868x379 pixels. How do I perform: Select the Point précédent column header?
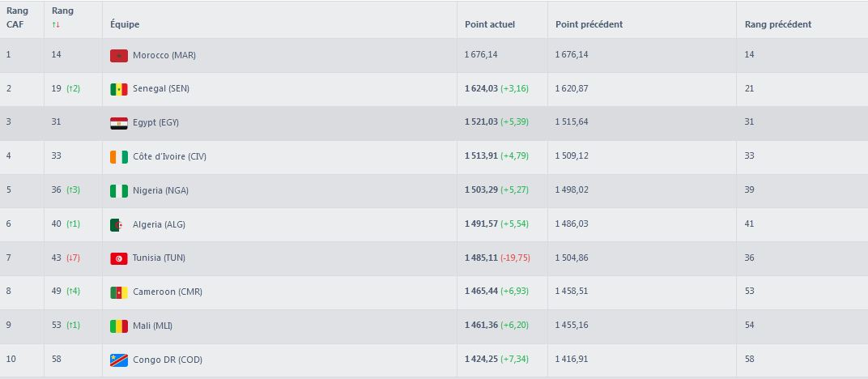pos(589,24)
